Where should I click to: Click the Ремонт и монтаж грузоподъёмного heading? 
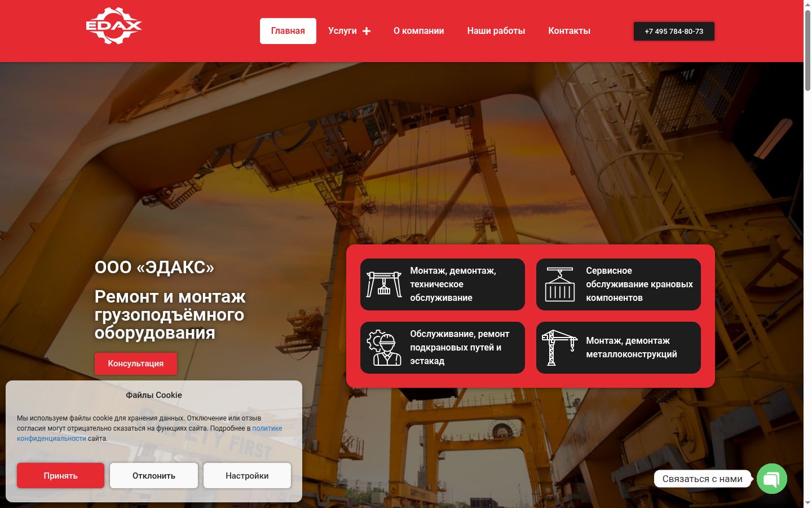(x=170, y=314)
